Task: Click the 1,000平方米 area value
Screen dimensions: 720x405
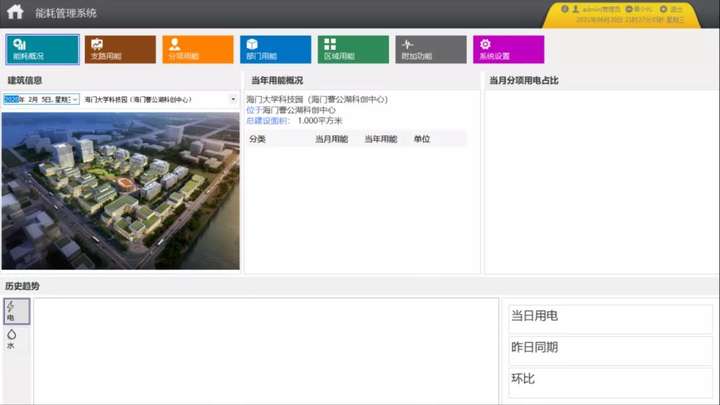Action: point(320,121)
